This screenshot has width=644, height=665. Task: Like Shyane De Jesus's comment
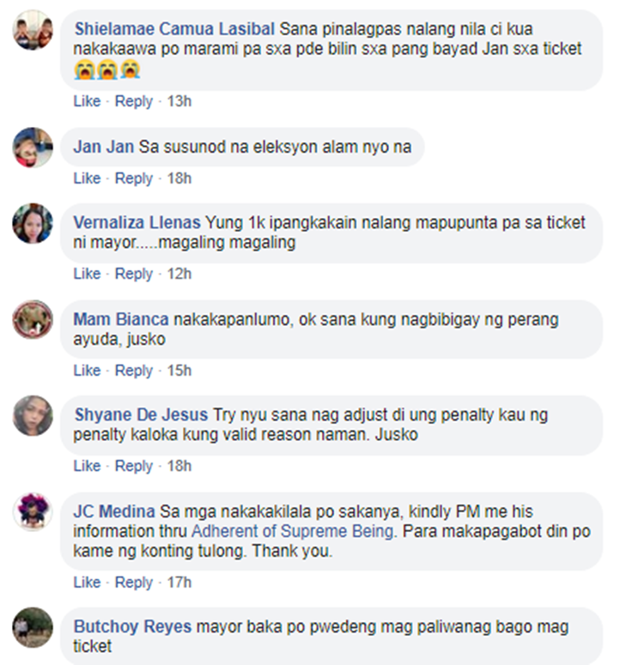(87, 466)
